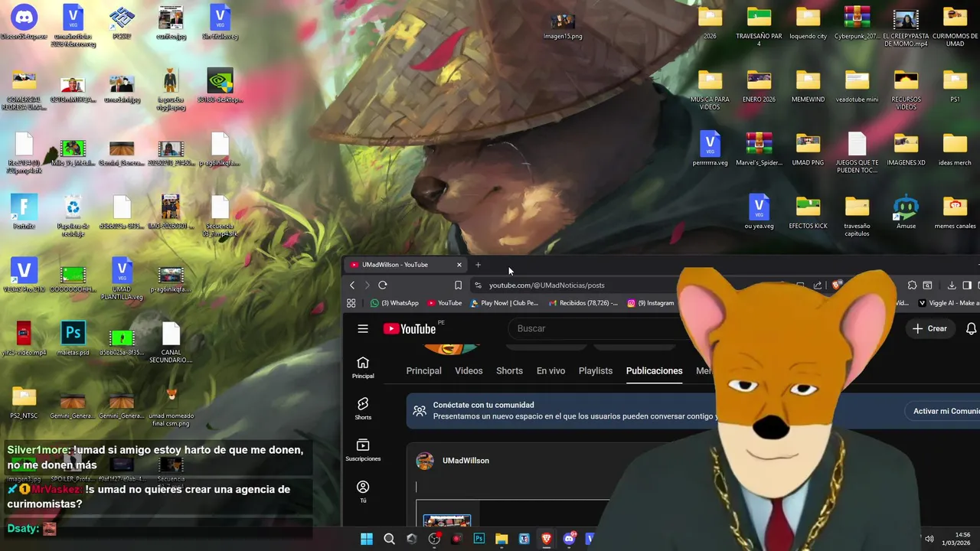Switch to Brave browser in taskbar
The image size is (980, 551).
tap(547, 539)
